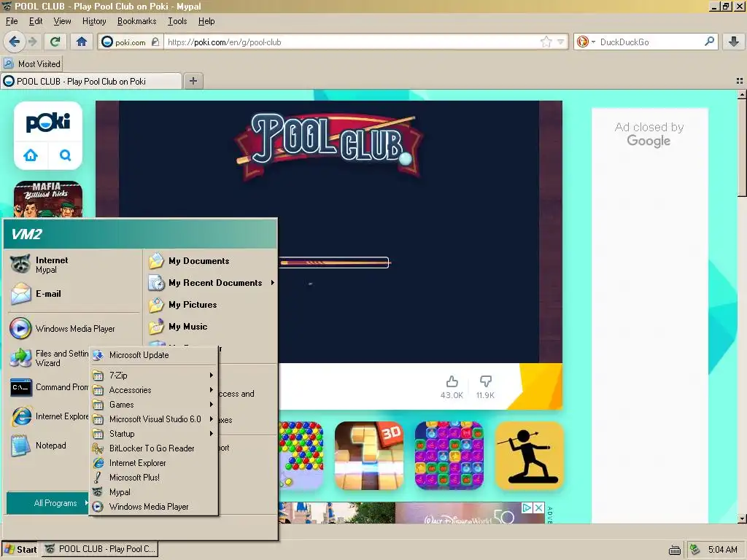
Task: Close the Disney ad with X icon
Action: click(x=538, y=507)
